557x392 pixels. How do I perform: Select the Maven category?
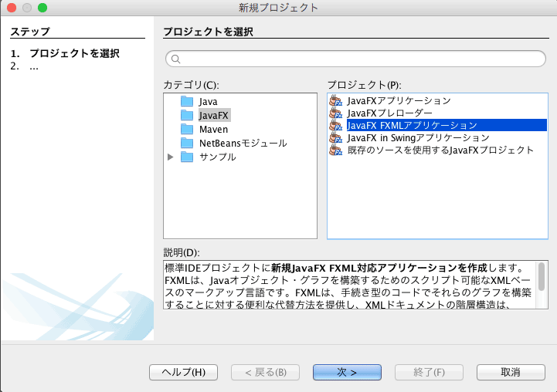pyautogui.click(x=213, y=129)
